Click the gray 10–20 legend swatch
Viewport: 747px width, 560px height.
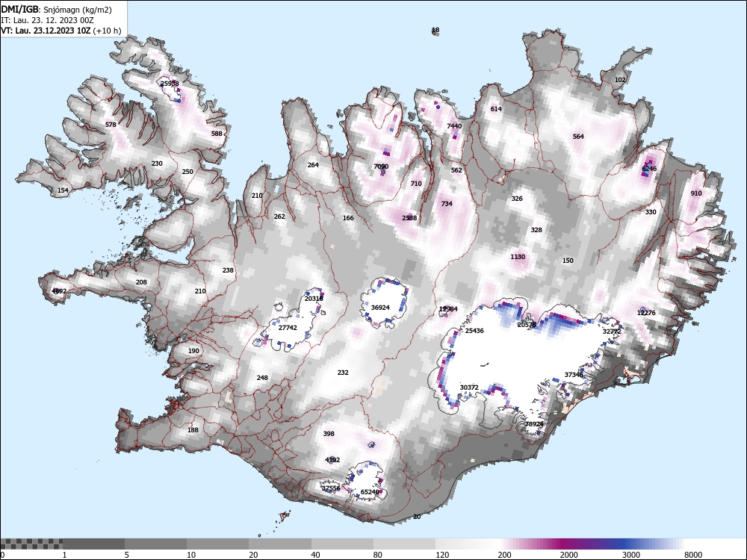217,544
